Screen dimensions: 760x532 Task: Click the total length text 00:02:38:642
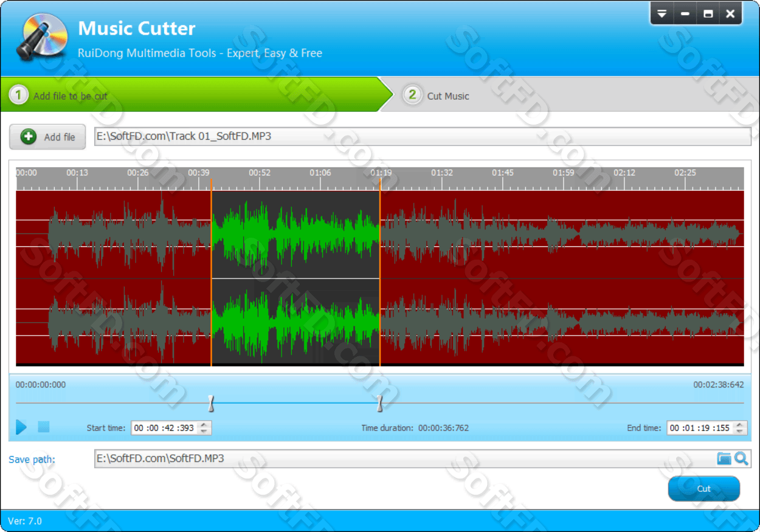(719, 385)
